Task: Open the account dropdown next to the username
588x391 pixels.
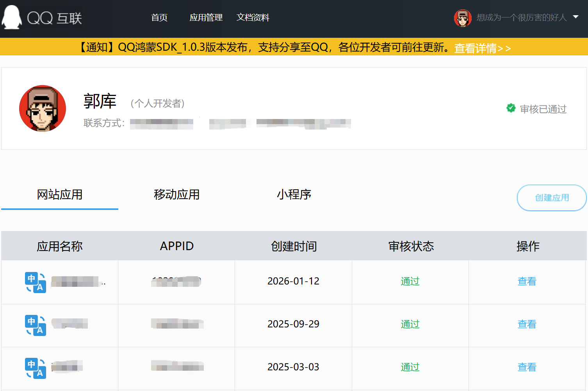Action: point(576,17)
